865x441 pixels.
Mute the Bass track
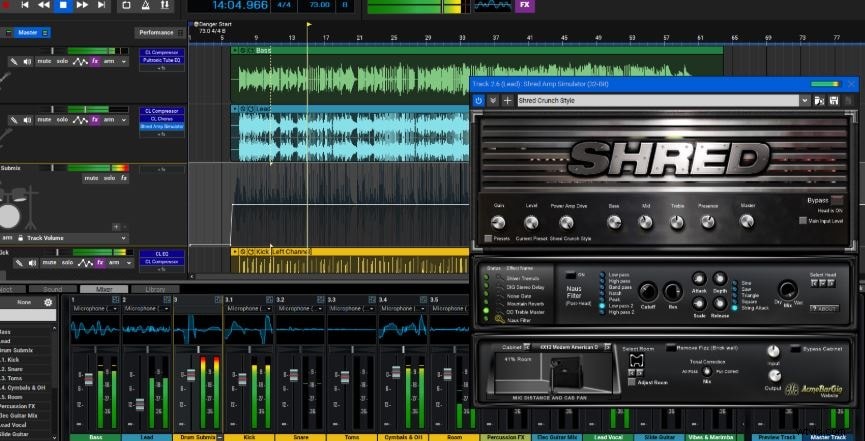pos(44,61)
